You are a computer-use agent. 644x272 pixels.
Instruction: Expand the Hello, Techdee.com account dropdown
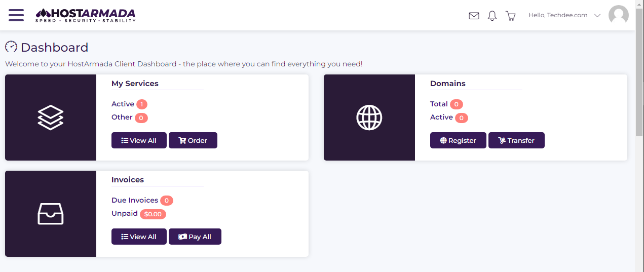(x=564, y=15)
